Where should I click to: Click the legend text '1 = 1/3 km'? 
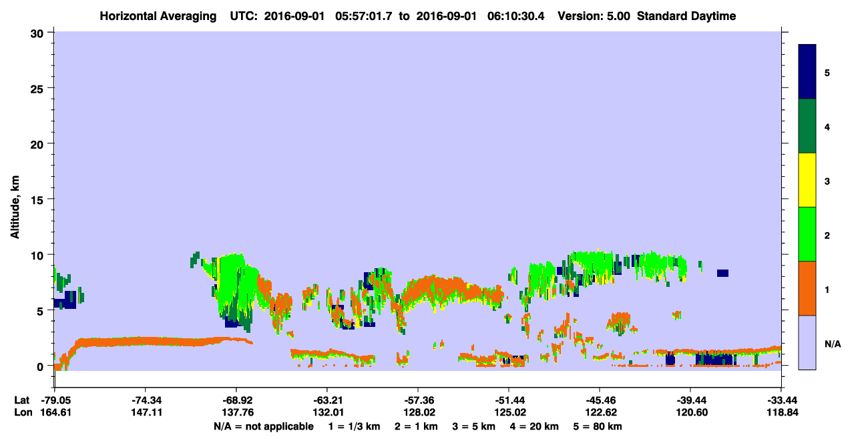click(353, 426)
